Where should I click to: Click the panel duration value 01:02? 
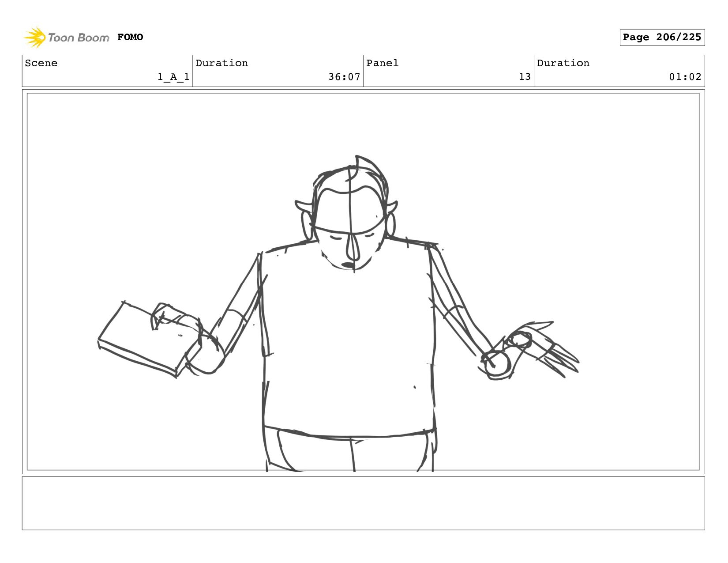(x=685, y=77)
